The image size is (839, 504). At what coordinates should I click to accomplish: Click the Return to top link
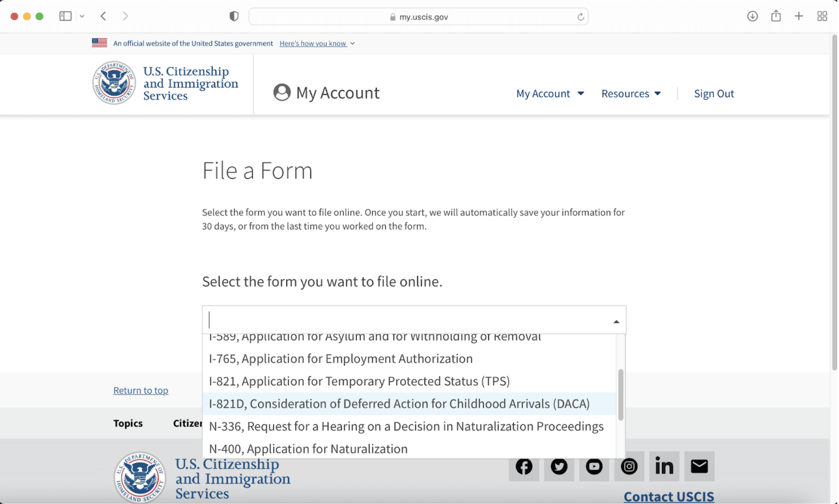[x=141, y=390]
